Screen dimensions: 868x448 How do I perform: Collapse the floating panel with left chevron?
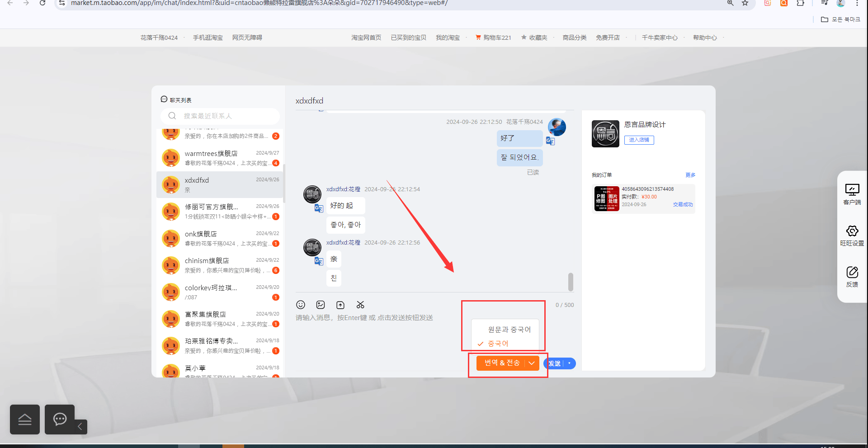pos(80,426)
